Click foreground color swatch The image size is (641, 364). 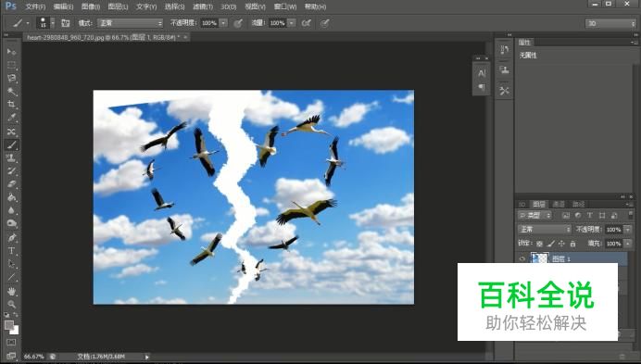[9, 325]
